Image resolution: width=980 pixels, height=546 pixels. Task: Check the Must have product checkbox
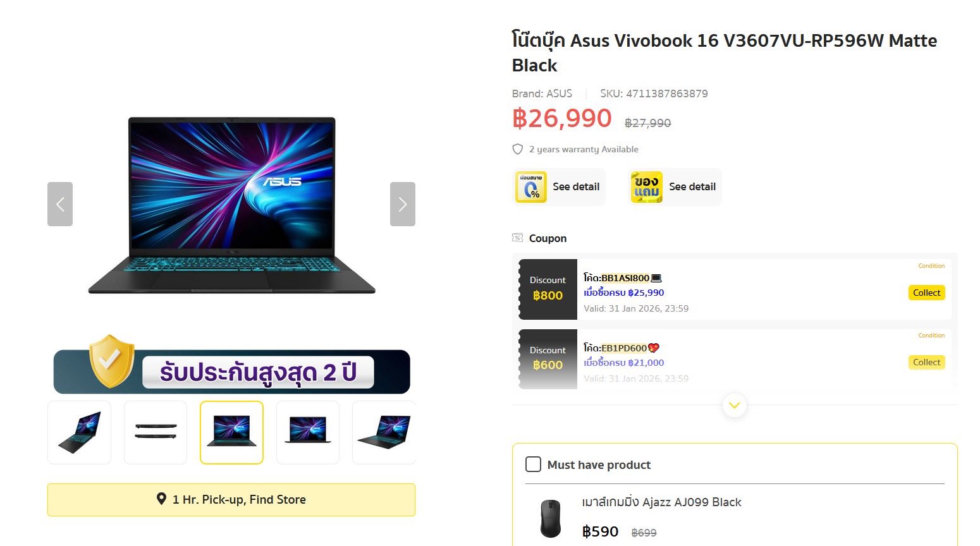click(533, 464)
